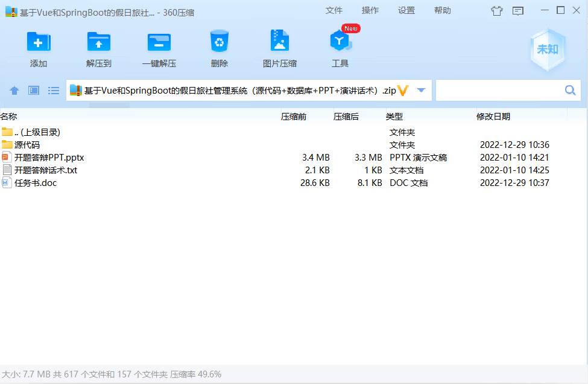Viewport: 588px width, 384px height.
Task: Select the .. (上级目录) row
Action: click(x=294, y=132)
